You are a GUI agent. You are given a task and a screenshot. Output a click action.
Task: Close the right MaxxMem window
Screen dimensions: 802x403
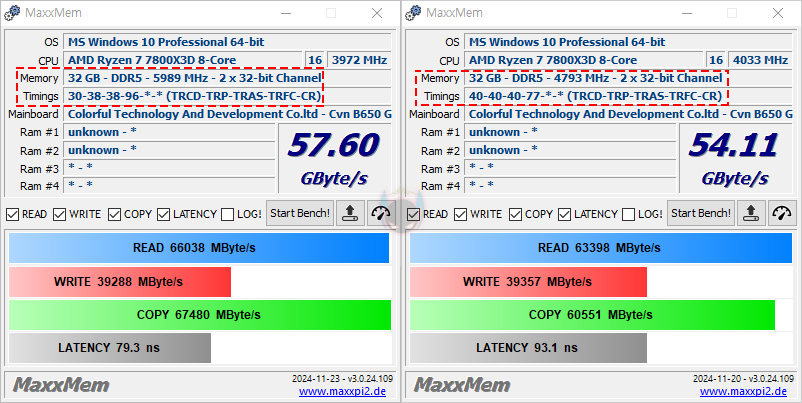tap(778, 13)
